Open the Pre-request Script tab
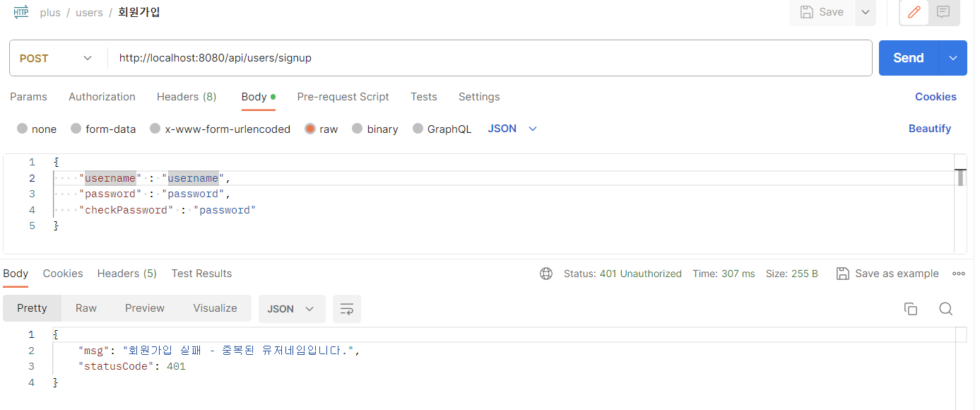The width and height of the screenshot is (980, 410). 343,97
